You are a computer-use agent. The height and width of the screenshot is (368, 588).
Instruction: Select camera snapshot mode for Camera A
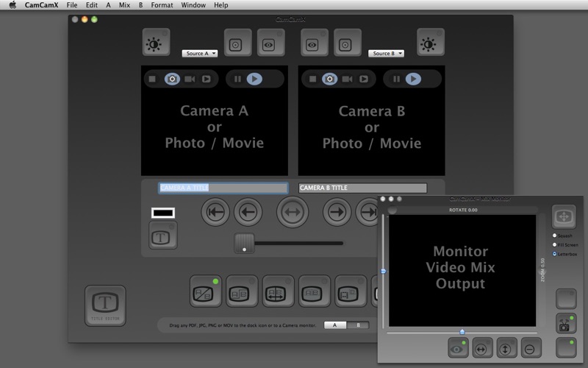pyautogui.click(x=172, y=79)
